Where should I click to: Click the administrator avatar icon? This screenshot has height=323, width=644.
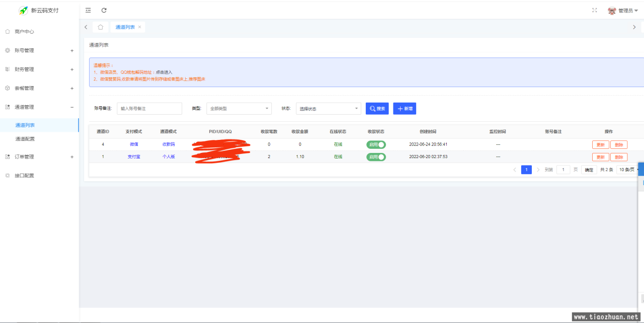coord(612,11)
